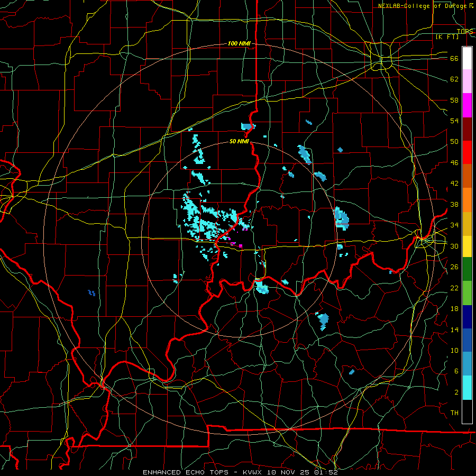Click the dark orange legend swatch
This screenshot has height=476, width=476.
click(x=467, y=176)
